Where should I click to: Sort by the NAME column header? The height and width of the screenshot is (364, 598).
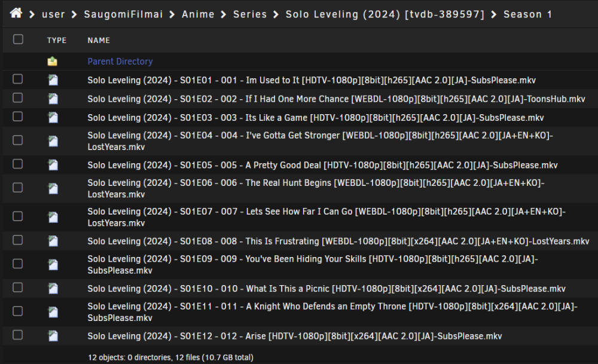click(99, 41)
